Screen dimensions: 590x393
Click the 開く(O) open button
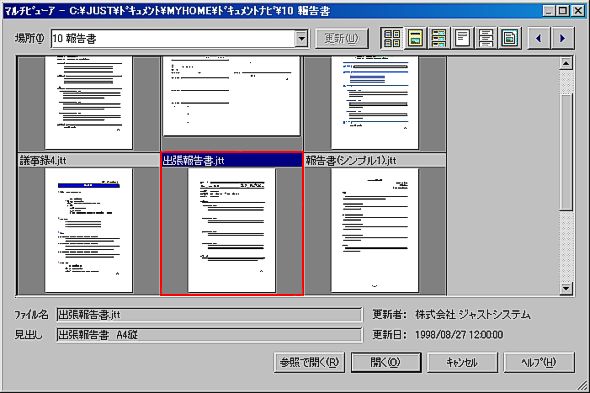point(386,362)
